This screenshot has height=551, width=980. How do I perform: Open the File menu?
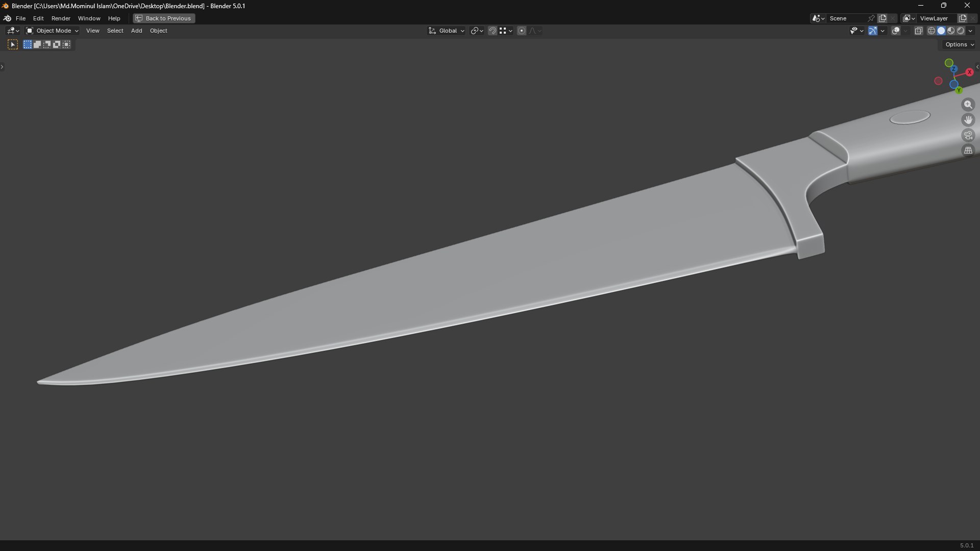tap(20, 18)
